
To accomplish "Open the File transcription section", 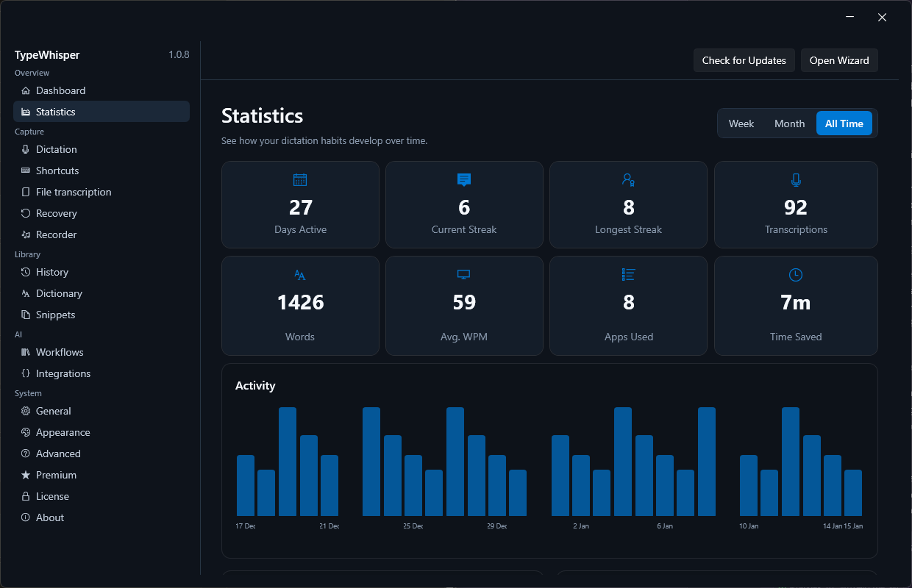I will click(x=101, y=192).
